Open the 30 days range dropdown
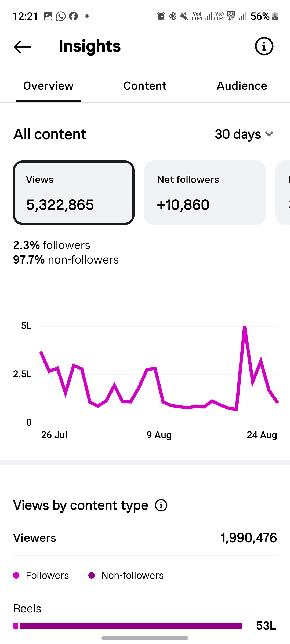 (244, 134)
